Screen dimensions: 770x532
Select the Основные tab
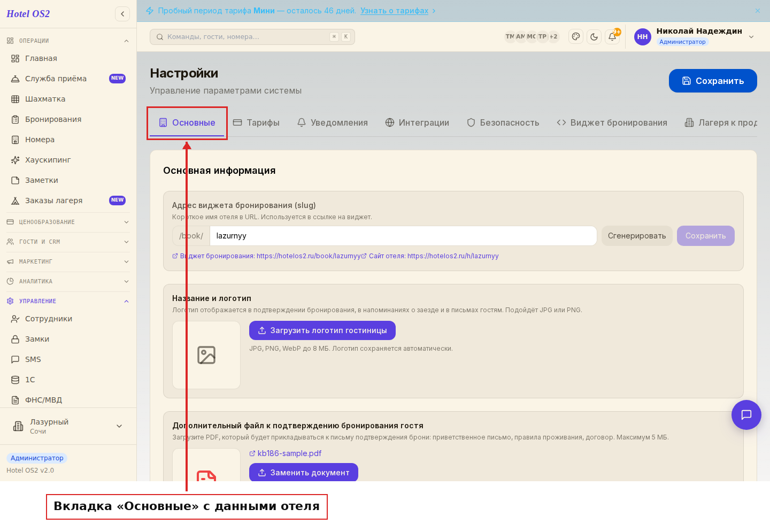pyautogui.click(x=187, y=122)
